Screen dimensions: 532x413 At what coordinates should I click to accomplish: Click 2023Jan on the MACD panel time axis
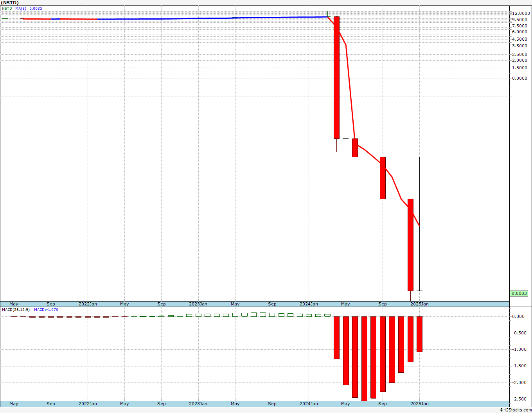[x=198, y=404]
